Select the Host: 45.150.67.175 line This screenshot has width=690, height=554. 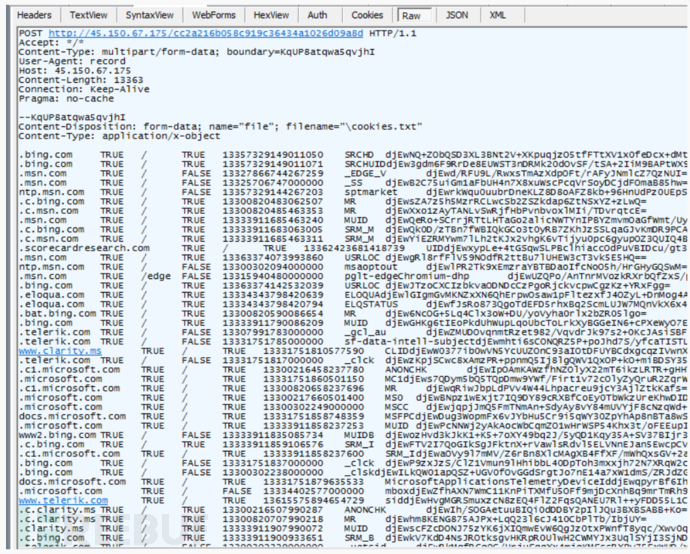(75, 70)
